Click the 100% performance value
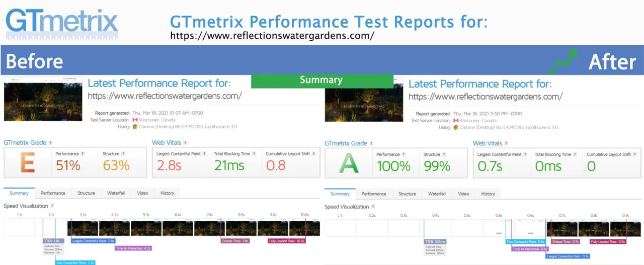Screen dimensions: 644x265 (x=393, y=165)
